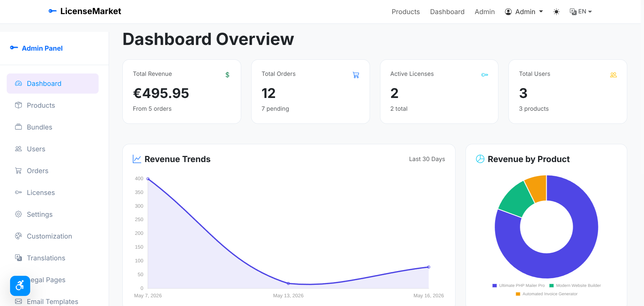Image resolution: width=644 pixels, height=306 pixels.
Task: Click the 'Last 30 Days' label
Action: pyautogui.click(x=427, y=159)
